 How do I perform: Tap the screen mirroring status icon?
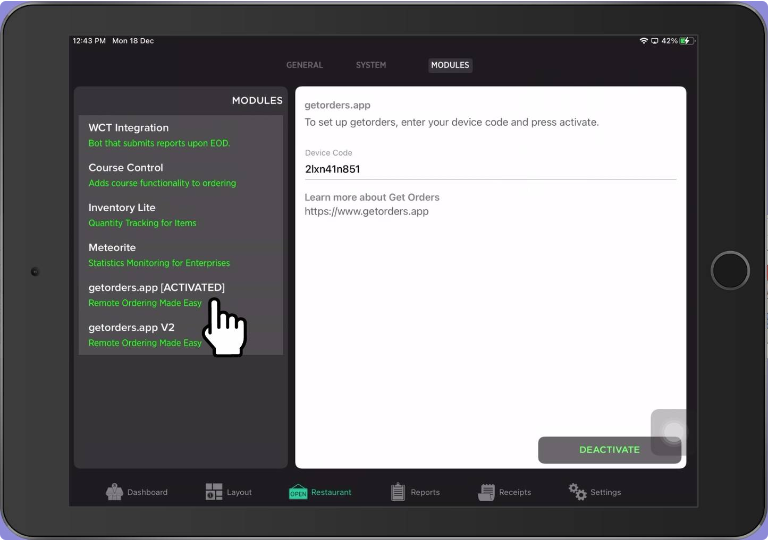(654, 41)
